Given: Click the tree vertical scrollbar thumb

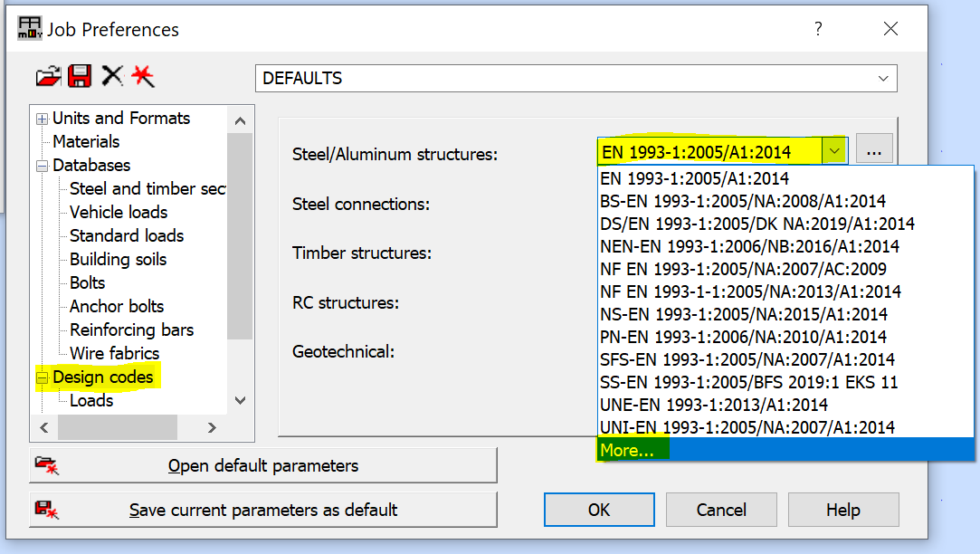Looking at the screenshot, I should (240, 235).
